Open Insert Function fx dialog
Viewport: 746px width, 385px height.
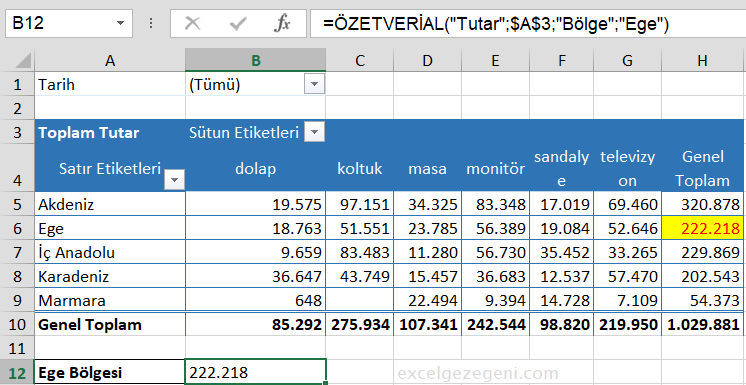pos(282,23)
